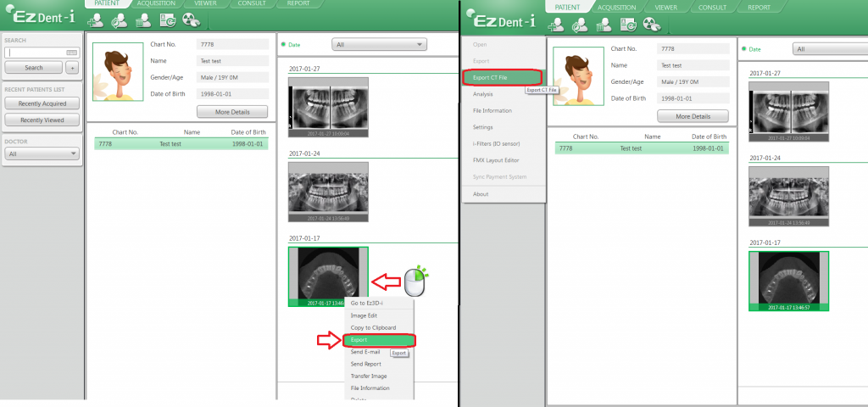The width and height of the screenshot is (868, 407).
Task: Click the Date of Birth column header in left window
Action: coord(248,132)
